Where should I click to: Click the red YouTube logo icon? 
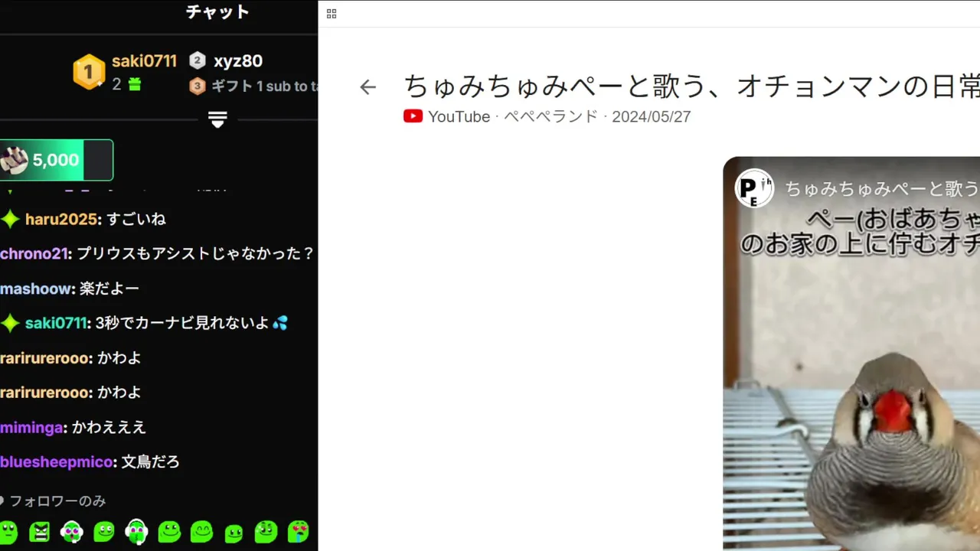[x=413, y=116]
